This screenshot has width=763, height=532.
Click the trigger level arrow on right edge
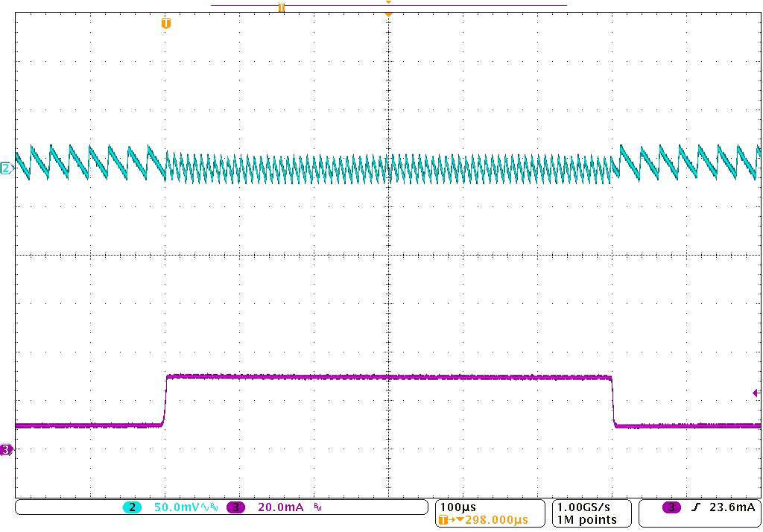pyautogui.click(x=756, y=393)
